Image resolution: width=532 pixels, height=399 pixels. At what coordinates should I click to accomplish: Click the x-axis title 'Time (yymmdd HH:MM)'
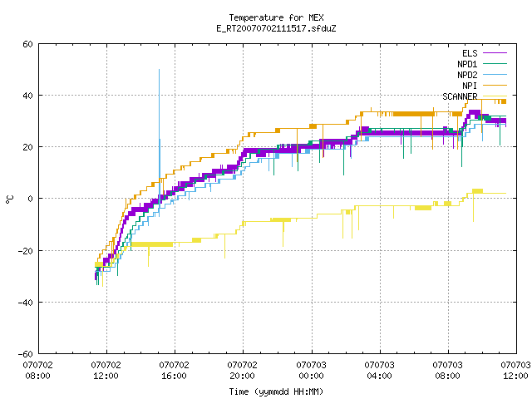[x=276, y=392]
